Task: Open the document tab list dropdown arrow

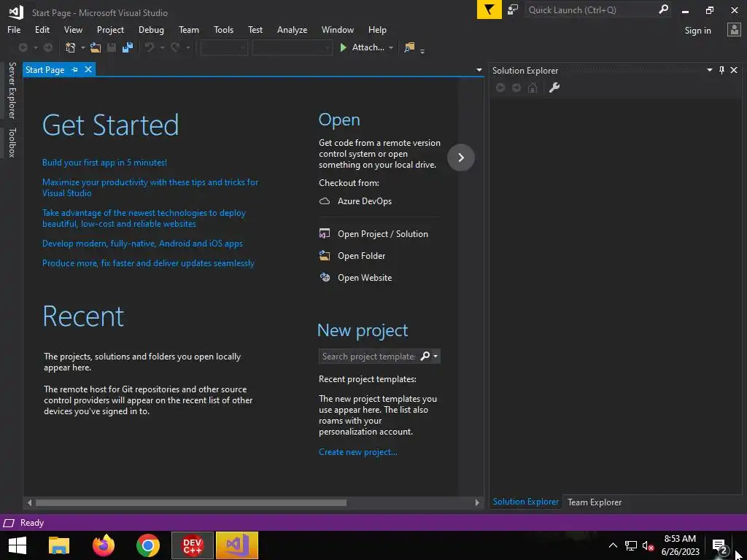Action: pos(479,70)
